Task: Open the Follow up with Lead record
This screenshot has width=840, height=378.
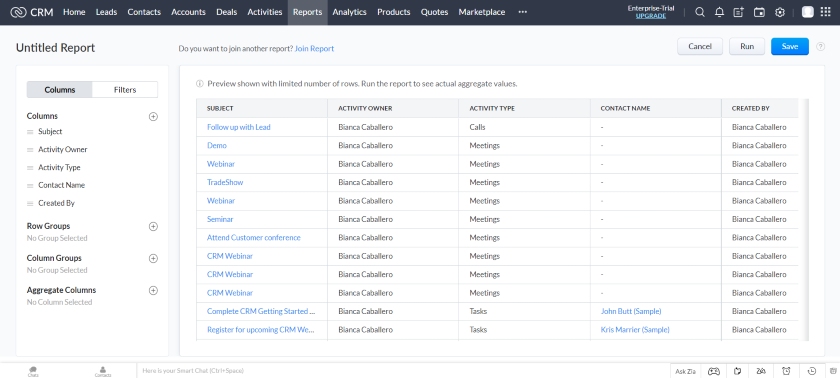Action: click(238, 127)
